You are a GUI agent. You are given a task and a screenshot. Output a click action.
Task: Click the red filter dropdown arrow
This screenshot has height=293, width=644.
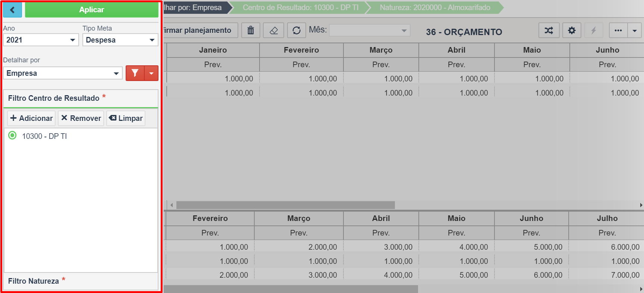coord(151,73)
